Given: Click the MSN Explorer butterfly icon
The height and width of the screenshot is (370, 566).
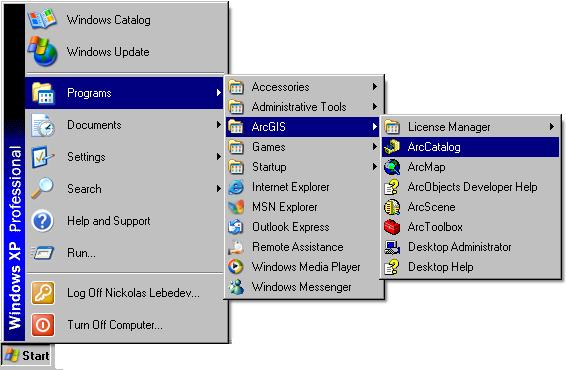Looking at the screenshot, I should click(236, 207).
